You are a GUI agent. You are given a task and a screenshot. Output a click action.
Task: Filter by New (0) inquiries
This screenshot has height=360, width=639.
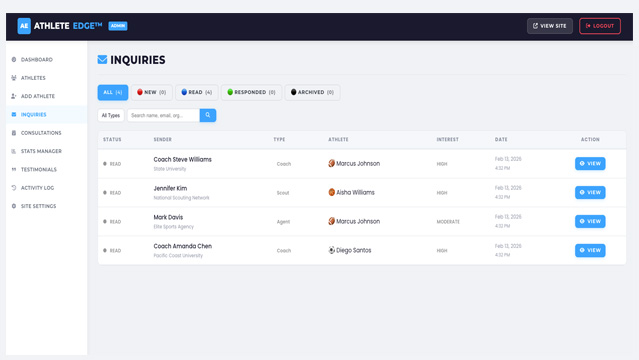(x=152, y=93)
